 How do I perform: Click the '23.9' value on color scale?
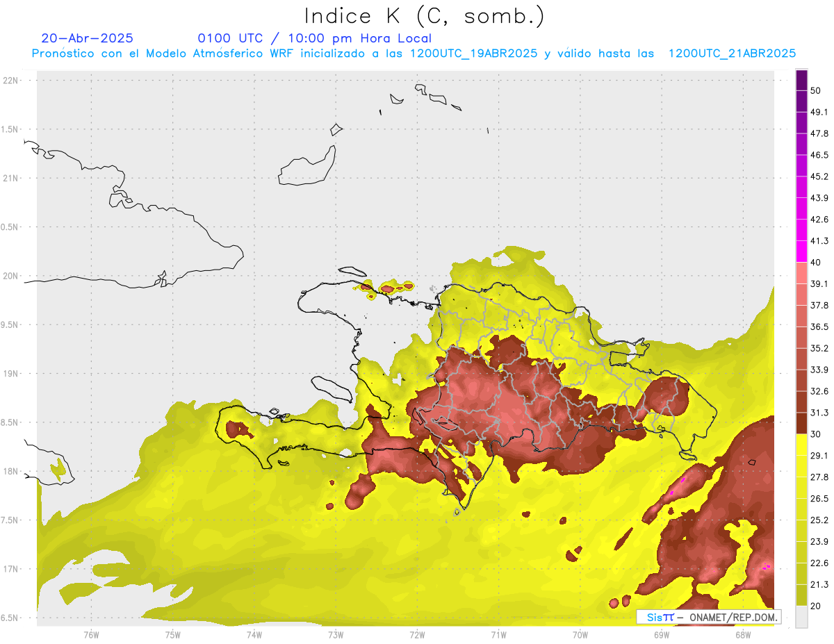(819, 541)
